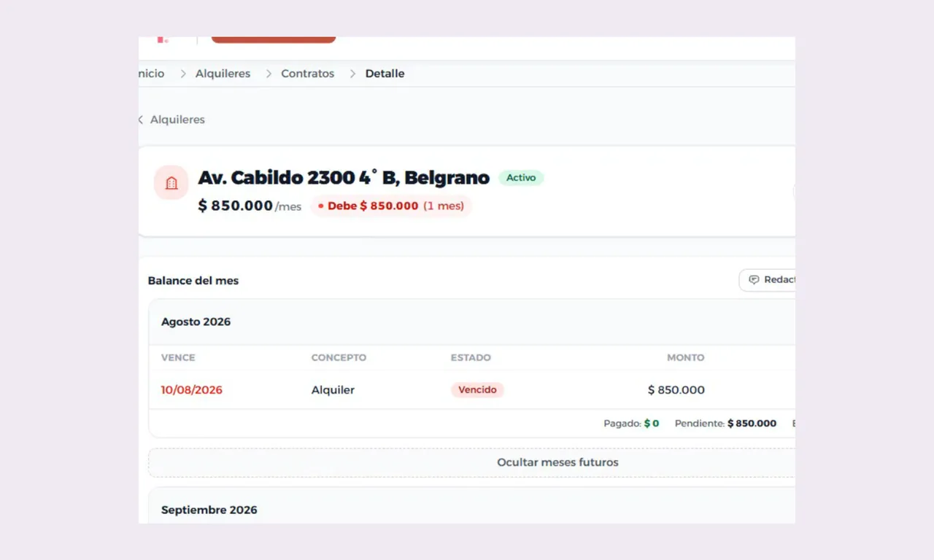Click the Av. Cabildo 2300 address title

tap(344, 178)
